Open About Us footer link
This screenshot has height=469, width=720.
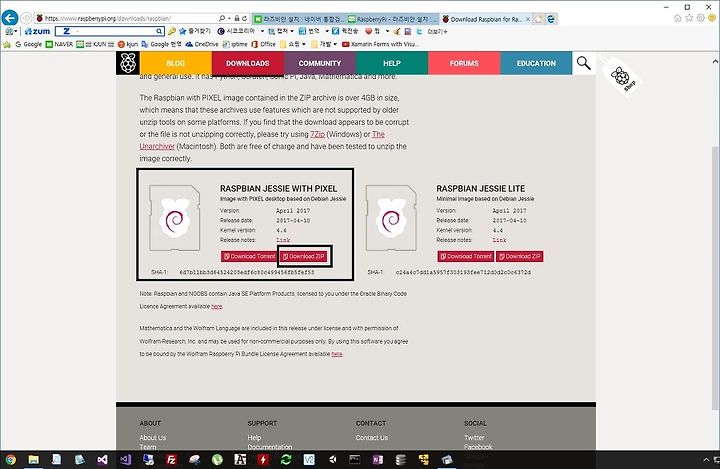pyautogui.click(x=153, y=438)
